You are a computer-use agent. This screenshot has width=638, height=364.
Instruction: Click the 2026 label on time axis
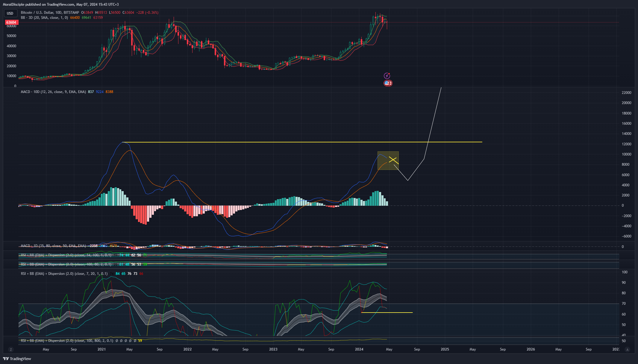pos(531,349)
